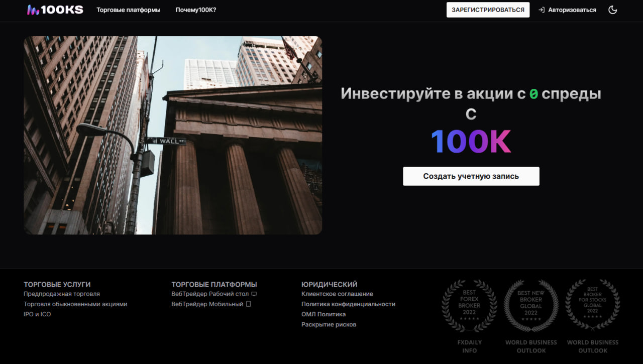Follow the IPO и ICO link
This screenshot has width=643, height=364.
(37, 314)
